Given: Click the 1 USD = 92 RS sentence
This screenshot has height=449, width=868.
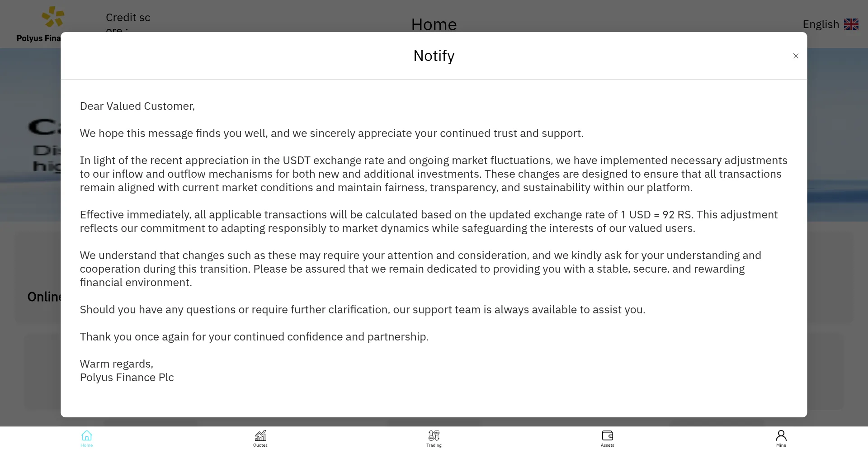Looking at the screenshot, I should point(429,222).
